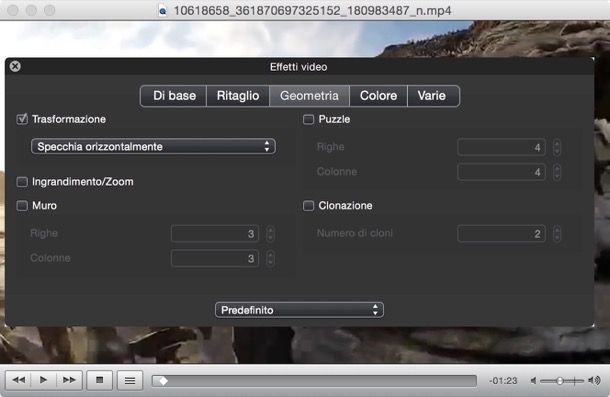
Task: Click the Puzzle Righe stepper
Action: (x=557, y=148)
